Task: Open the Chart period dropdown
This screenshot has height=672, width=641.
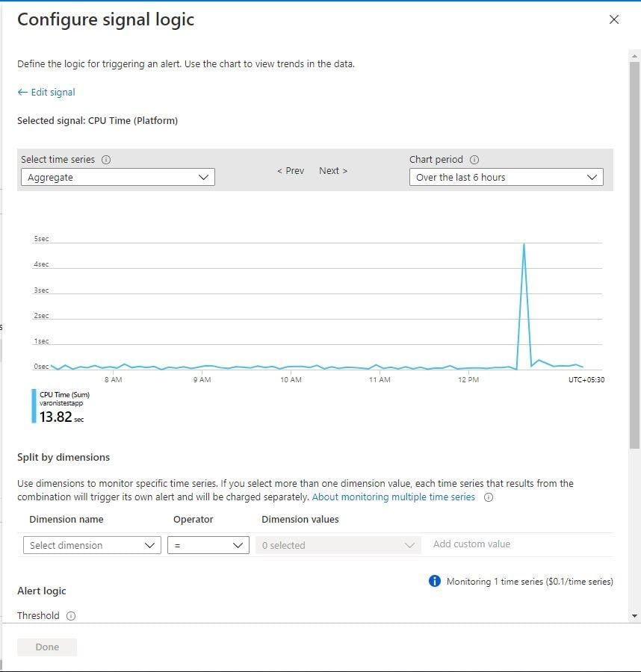Action: 506,177
